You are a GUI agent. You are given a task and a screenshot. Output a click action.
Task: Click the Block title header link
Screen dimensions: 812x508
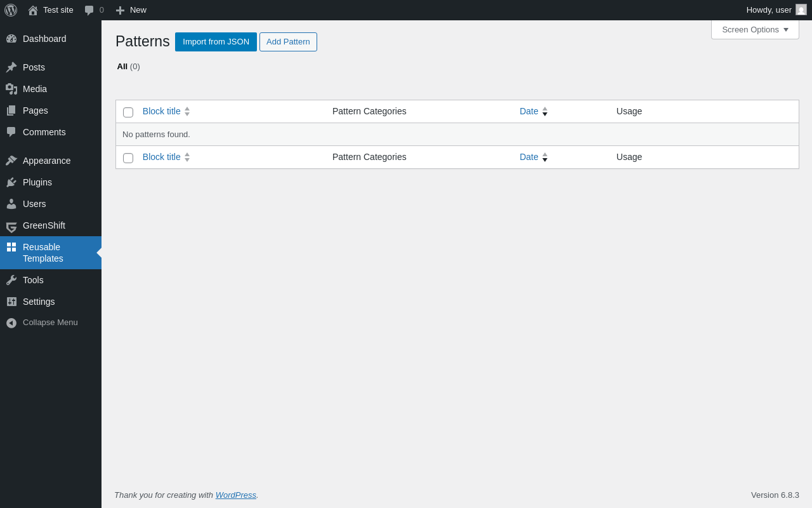(x=162, y=111)
